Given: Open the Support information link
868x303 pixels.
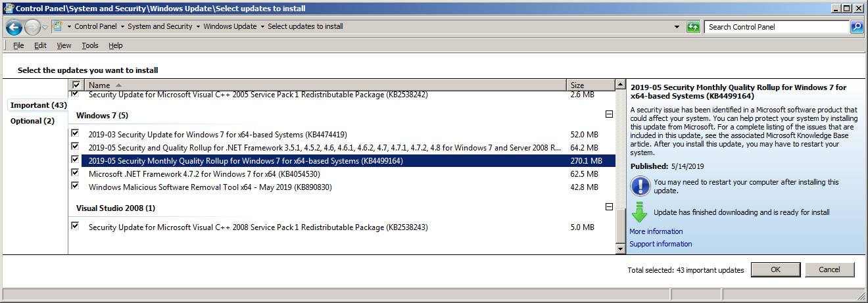Looking at the screenshot, I should [661, 244].
